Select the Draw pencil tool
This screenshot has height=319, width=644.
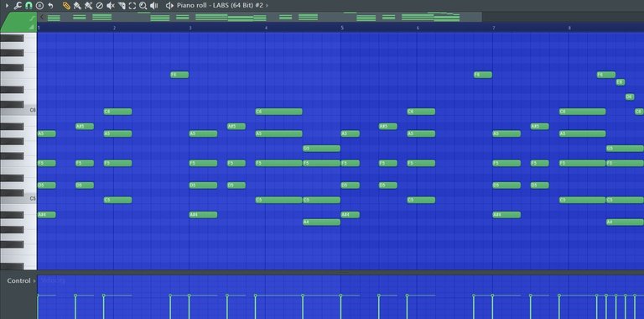tap(66, 6)
